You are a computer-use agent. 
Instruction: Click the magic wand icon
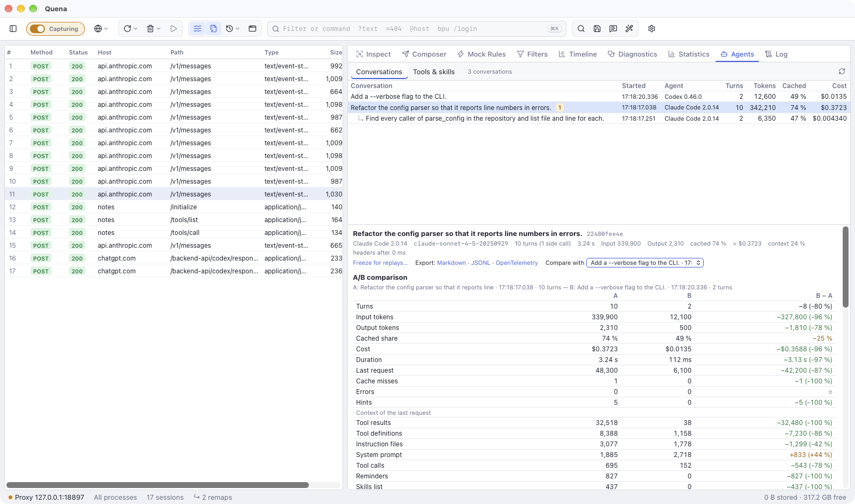[629, 29]
